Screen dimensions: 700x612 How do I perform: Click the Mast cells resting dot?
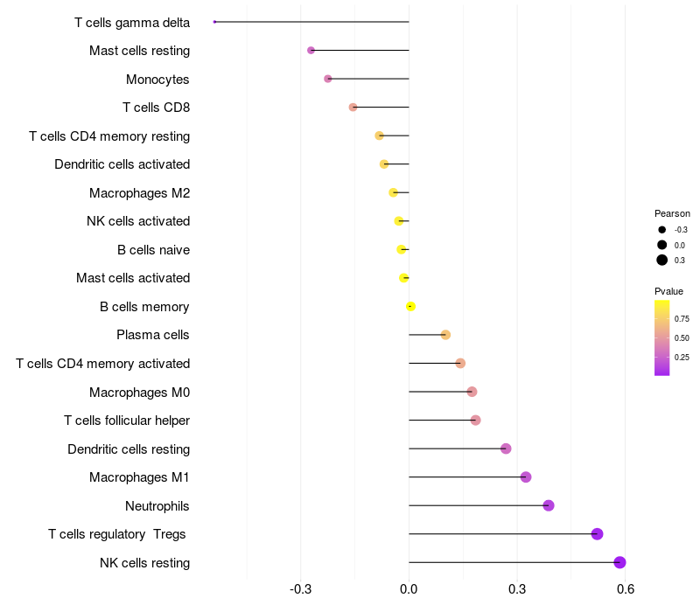(311, 51)
